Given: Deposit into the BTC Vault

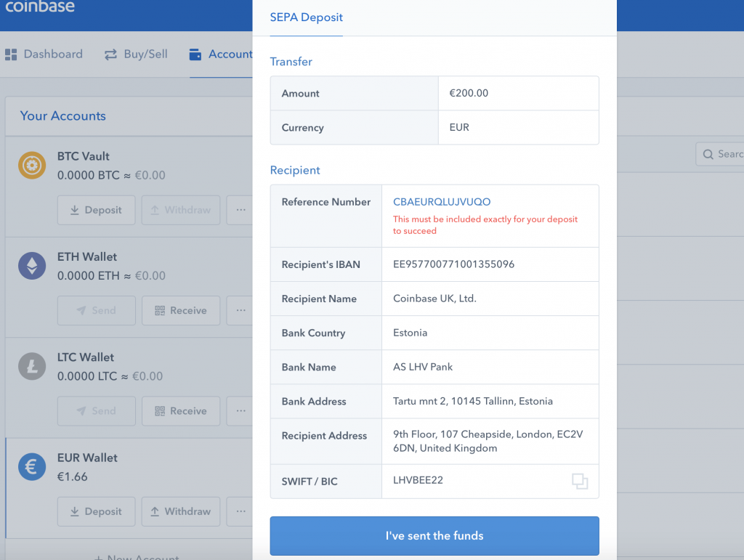Looking at the screenshot, I should pos(97,210).
